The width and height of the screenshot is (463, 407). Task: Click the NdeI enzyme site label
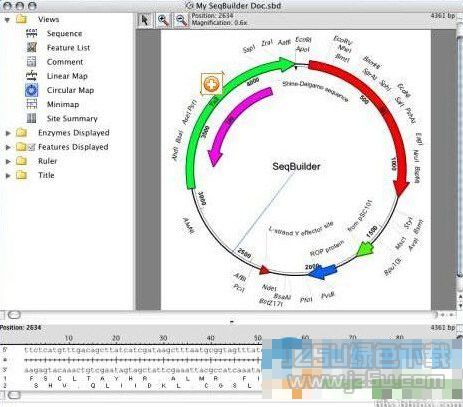tap(269, 287)
